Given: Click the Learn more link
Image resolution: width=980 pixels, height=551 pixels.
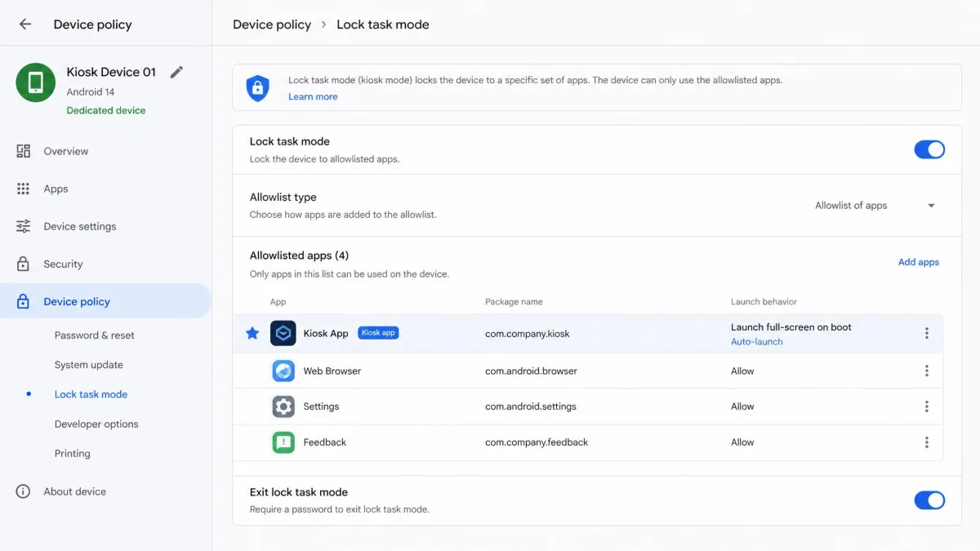Looking at the screenshot, I should pos(313,96).
